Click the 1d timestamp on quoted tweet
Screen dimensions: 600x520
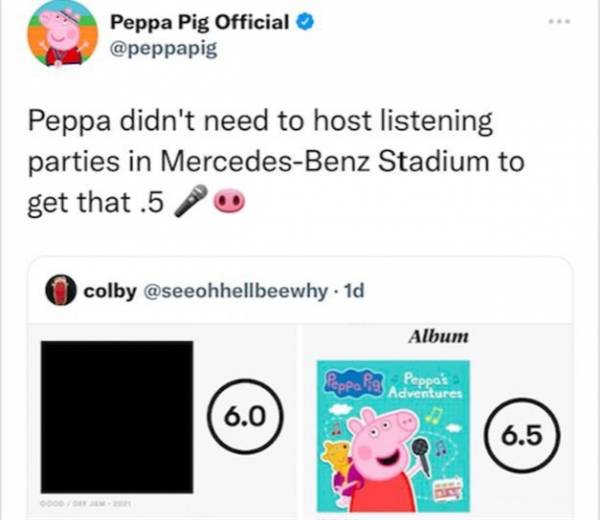click(352, 291)
